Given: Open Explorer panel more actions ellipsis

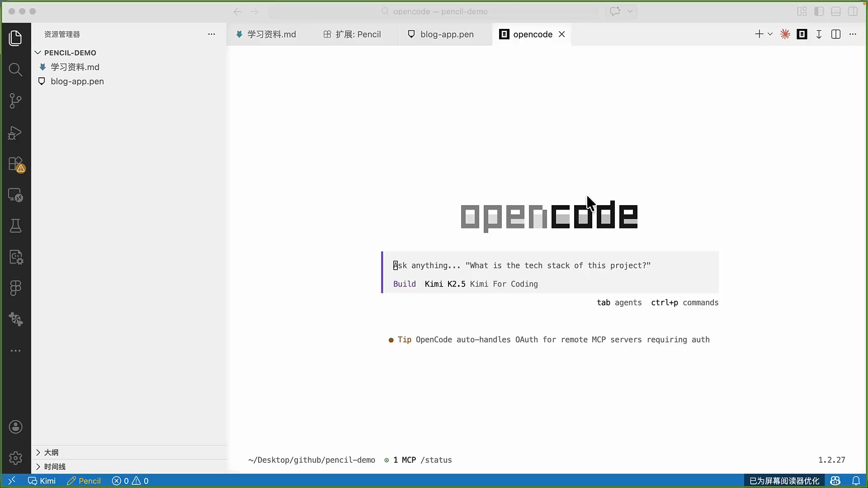Looking at the screenshot, I should pyautogui.click(x=212, y=34).
